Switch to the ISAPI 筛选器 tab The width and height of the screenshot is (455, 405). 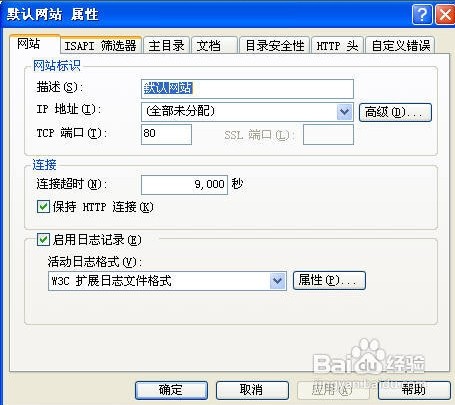click(x=101, y=46)
